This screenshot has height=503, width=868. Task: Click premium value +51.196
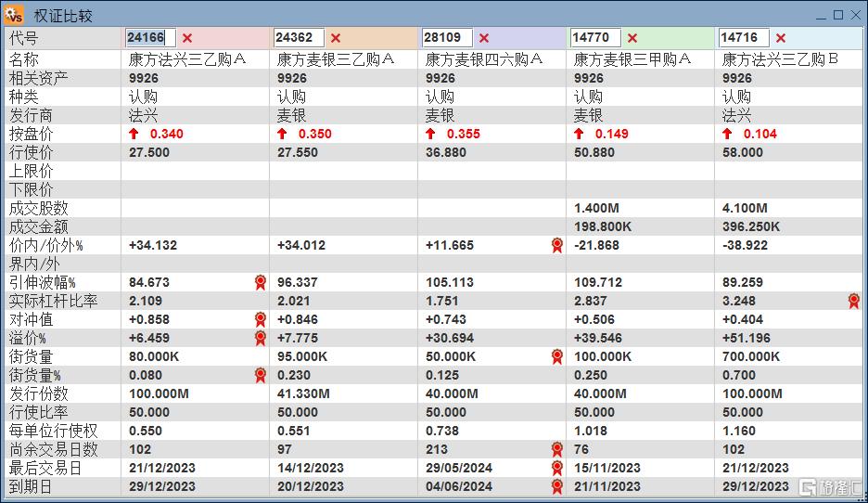745,338
